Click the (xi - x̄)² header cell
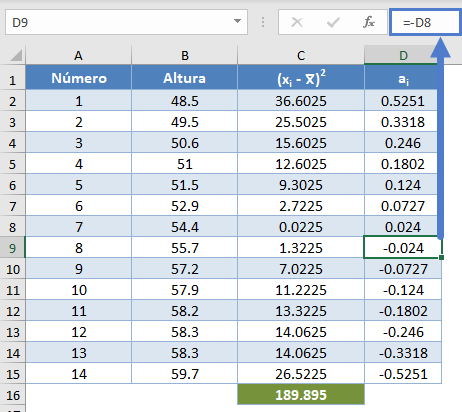 click(301, 78)
